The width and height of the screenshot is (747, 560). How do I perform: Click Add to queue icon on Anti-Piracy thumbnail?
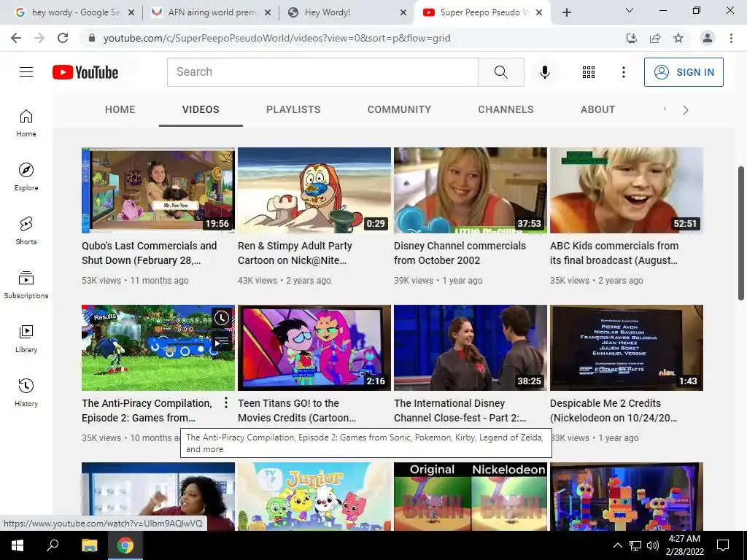[x=222, y=341]
